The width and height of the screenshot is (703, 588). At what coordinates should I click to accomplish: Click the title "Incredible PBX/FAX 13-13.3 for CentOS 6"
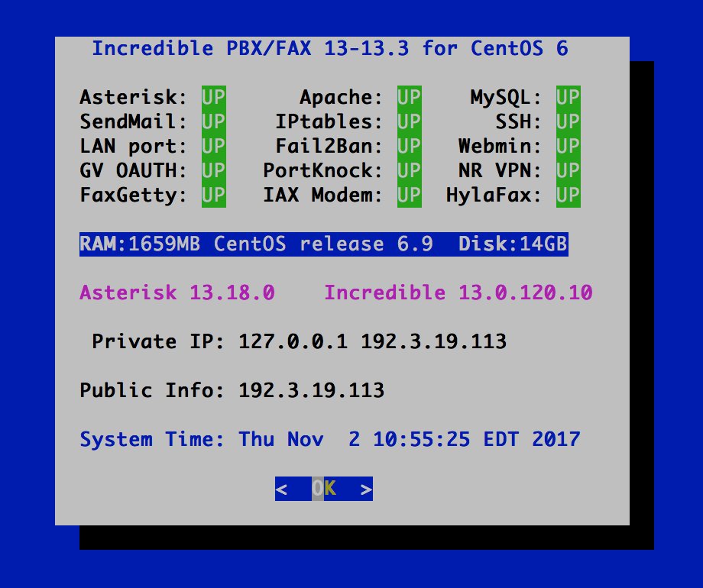330,48
